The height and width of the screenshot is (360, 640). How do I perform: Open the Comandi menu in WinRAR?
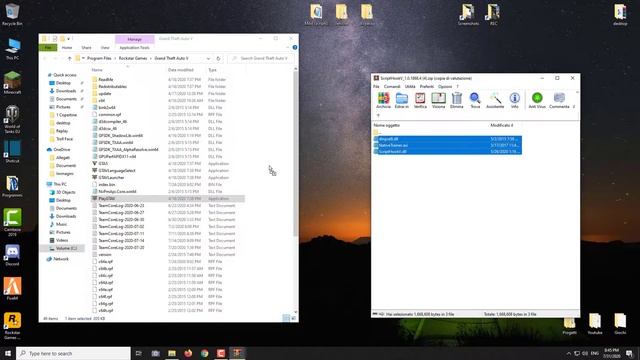[392, 87]
